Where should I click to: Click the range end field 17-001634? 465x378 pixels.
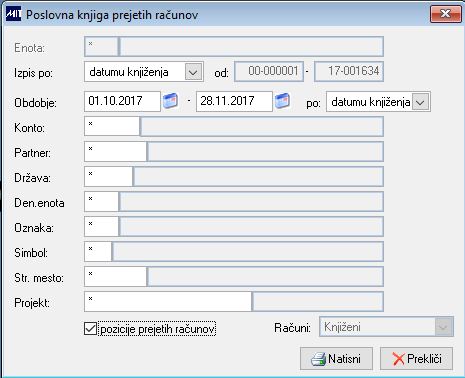349,71
